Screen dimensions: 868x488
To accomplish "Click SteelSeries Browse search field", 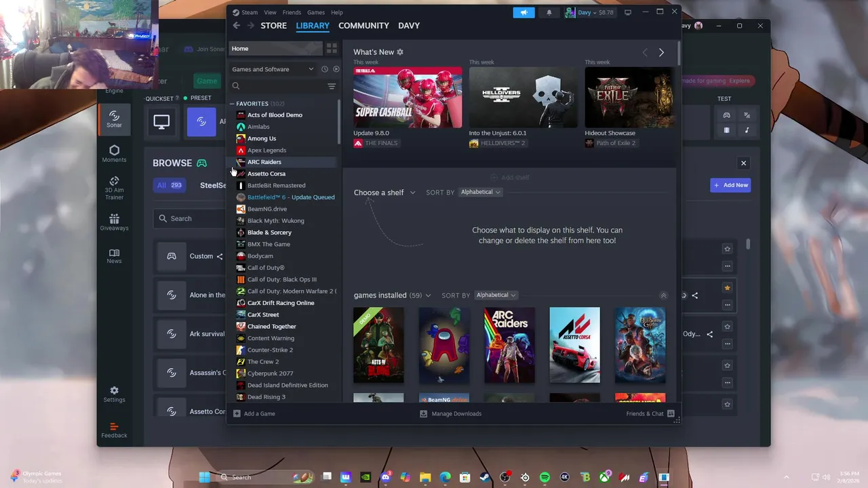I will (190, 219).
